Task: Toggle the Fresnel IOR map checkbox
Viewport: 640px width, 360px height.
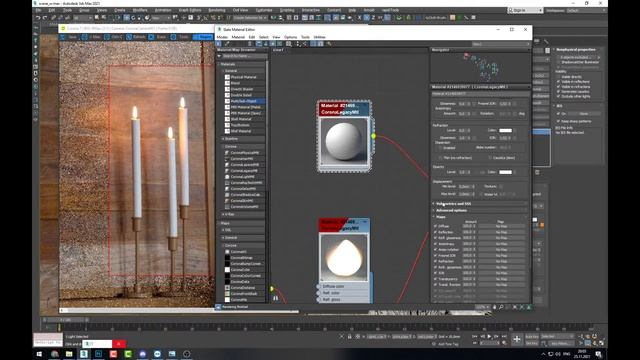Action: [435, 256]
